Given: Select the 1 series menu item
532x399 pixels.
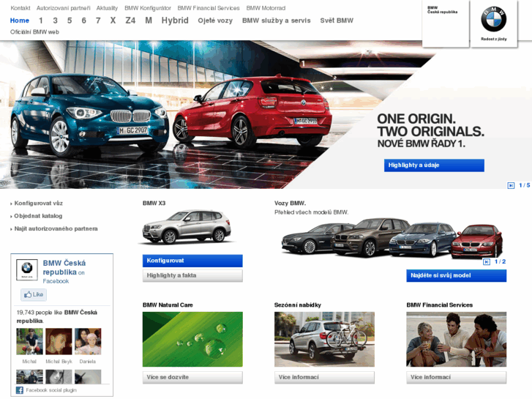Looking at the screenshot, I should [x=41, y=20].
